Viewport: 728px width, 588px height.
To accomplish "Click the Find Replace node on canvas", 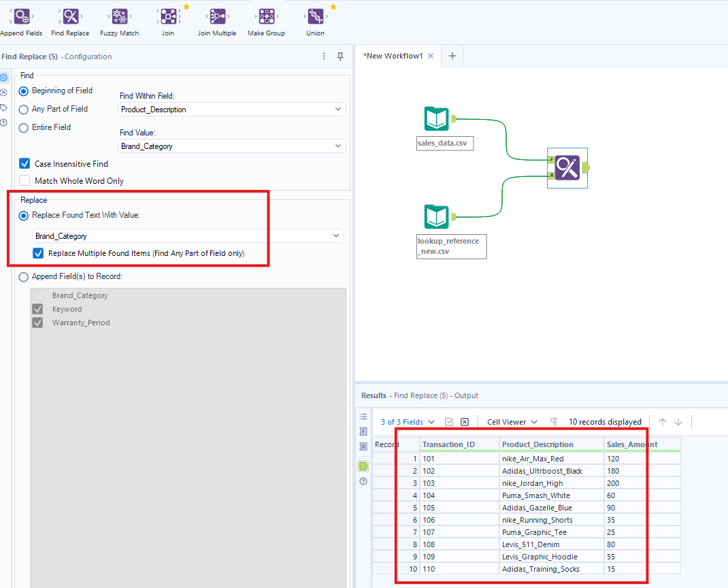I will (567, 167).
